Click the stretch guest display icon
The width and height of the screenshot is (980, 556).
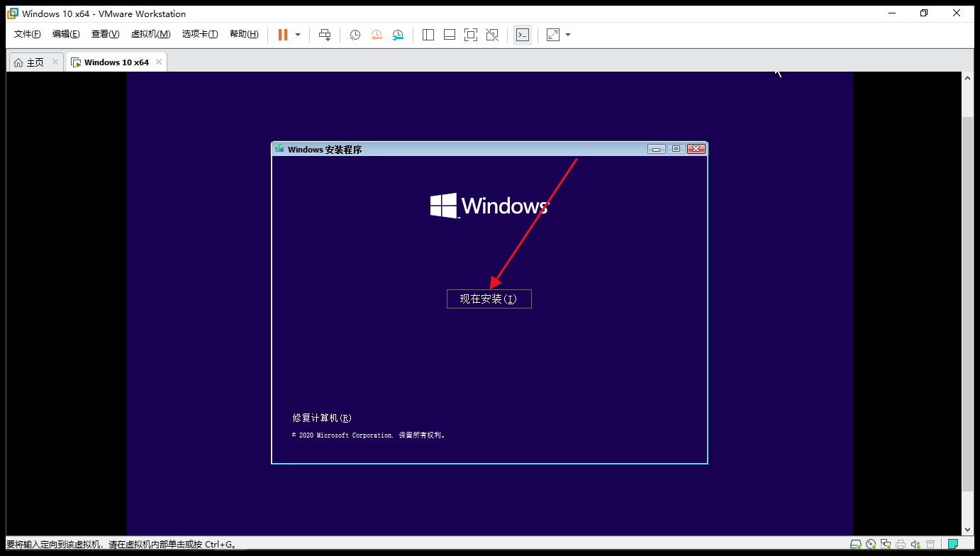pyautogui.click(x=553, y=35)
